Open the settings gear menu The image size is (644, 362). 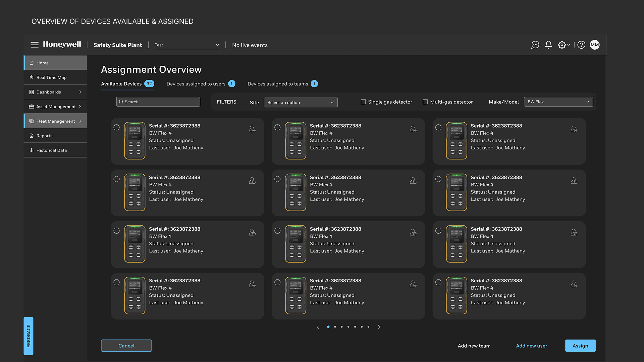point(563,45)
